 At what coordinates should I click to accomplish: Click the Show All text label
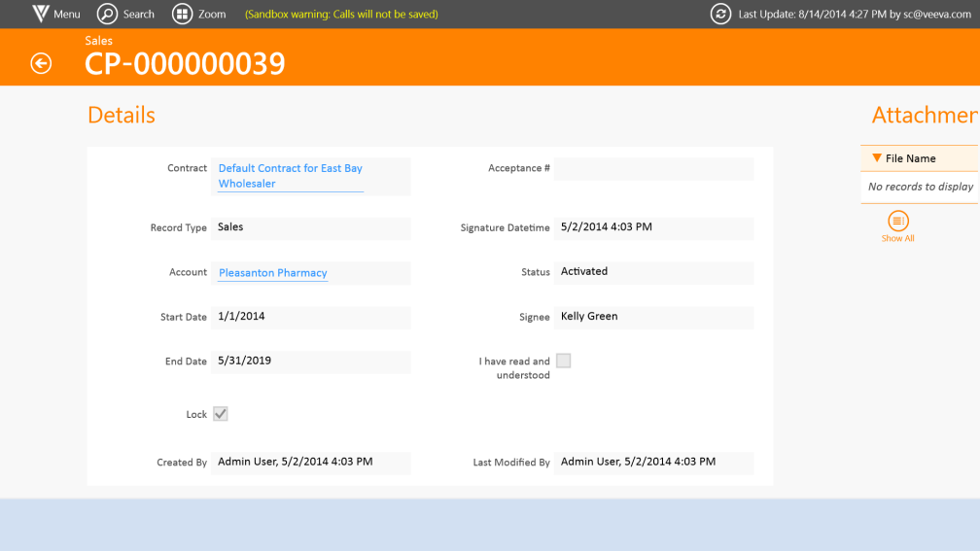click(897, 238)
